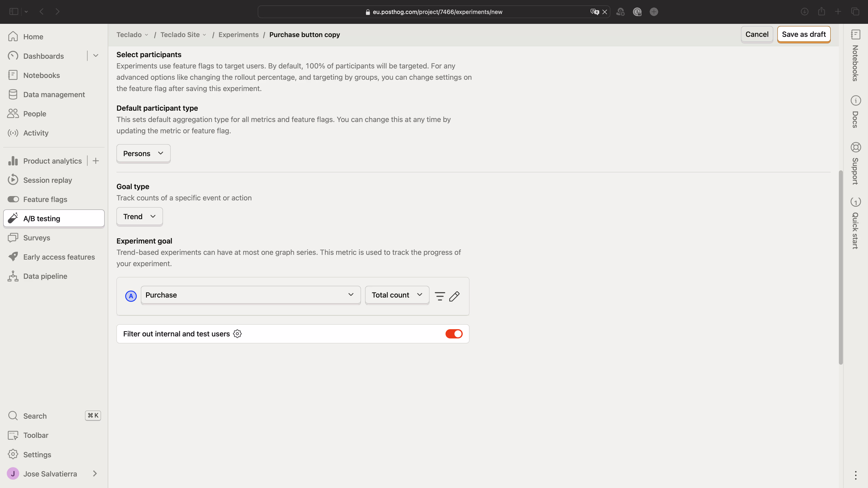Click the series A badge

pos(131,296)
